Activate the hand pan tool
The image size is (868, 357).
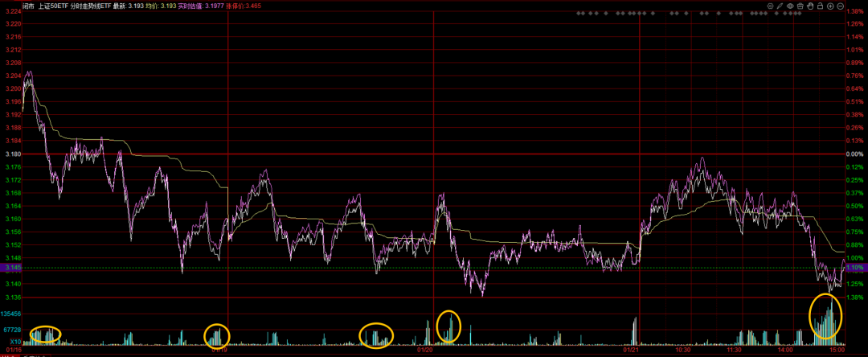(810, 6)
